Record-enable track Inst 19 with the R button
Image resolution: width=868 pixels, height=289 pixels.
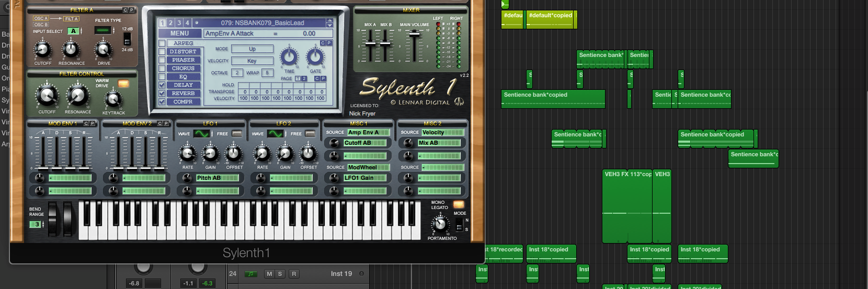click(x=294, y=274)
